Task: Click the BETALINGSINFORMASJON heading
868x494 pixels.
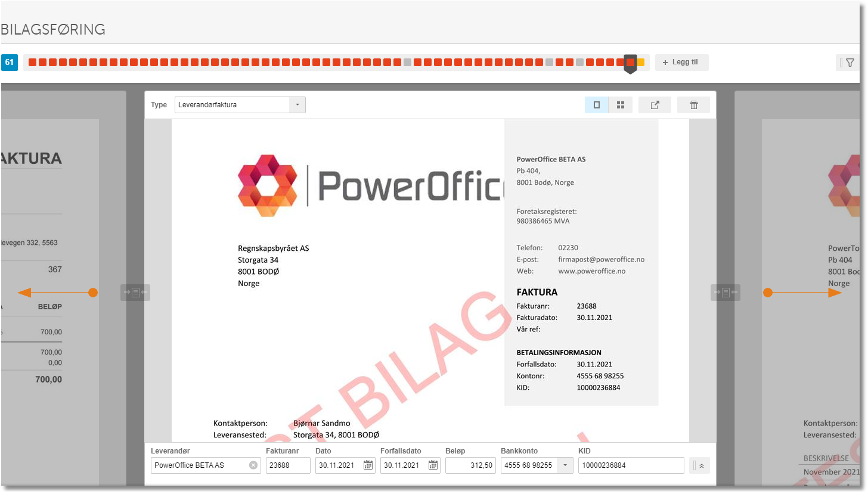Action: click(x=559, y=353)
